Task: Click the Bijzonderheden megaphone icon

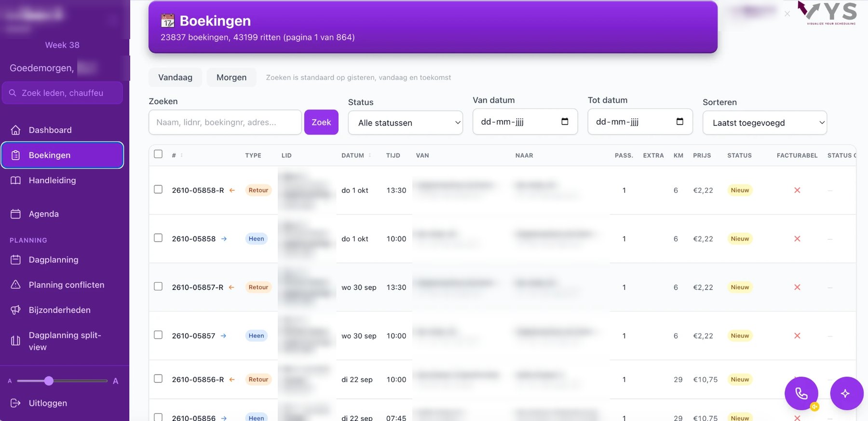Action: (15, 310)
